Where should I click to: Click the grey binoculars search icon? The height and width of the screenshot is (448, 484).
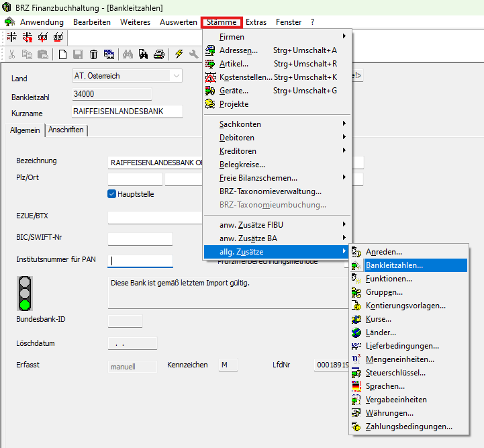coord(128,54)
